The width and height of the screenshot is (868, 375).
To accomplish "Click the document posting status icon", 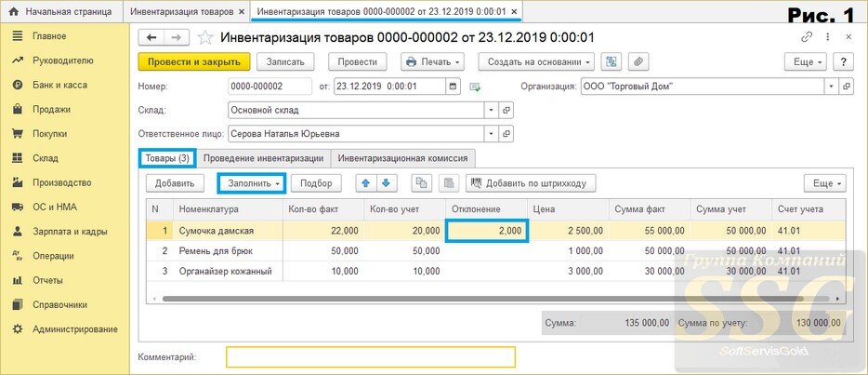I will [x=475, y=87].
